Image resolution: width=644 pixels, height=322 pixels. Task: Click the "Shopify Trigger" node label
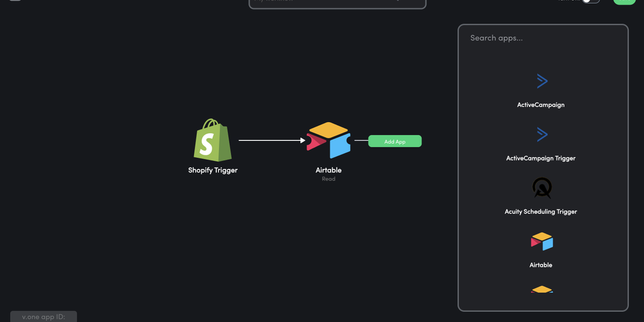(213, 170)
